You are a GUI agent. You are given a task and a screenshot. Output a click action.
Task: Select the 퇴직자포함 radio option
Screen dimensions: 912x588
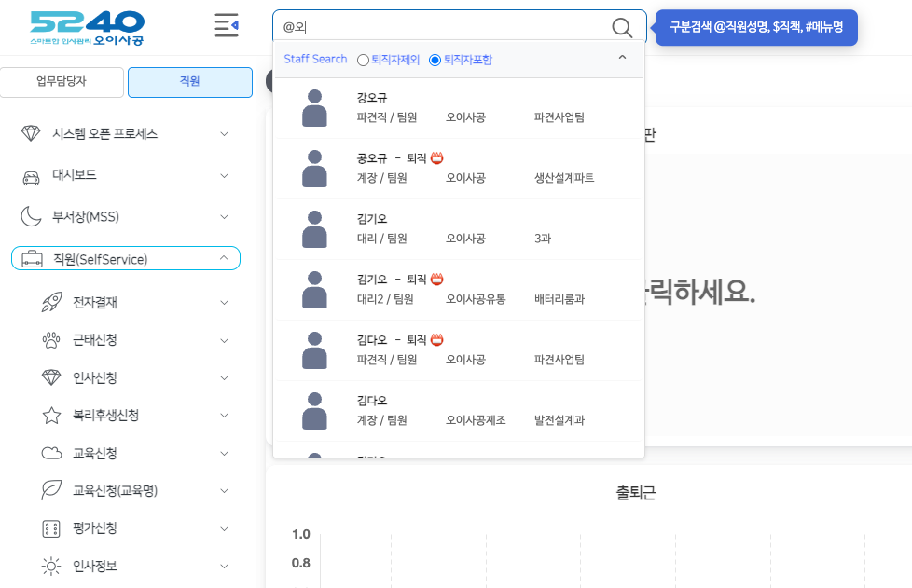pos(435,60)
